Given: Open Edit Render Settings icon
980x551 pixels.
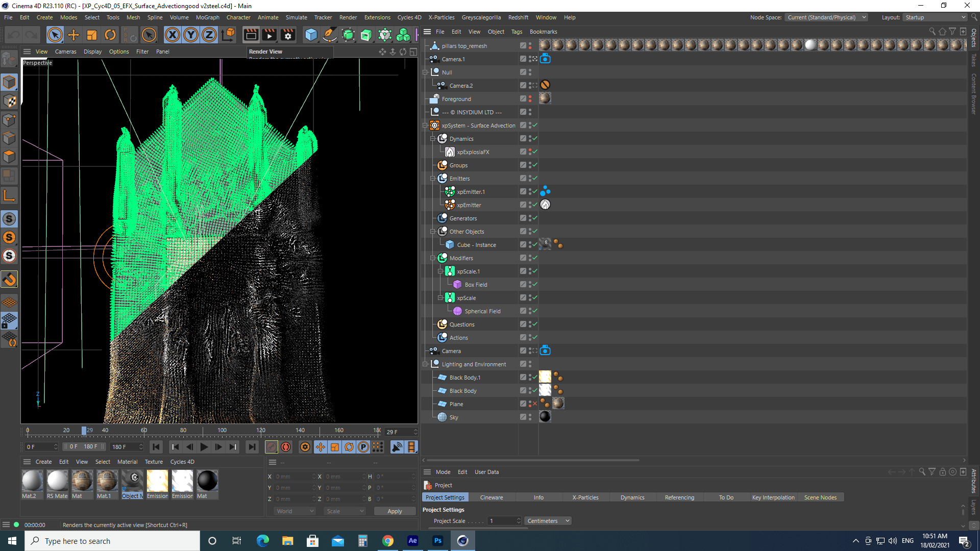Looking at the screenshot, I should tap(288, 35).
